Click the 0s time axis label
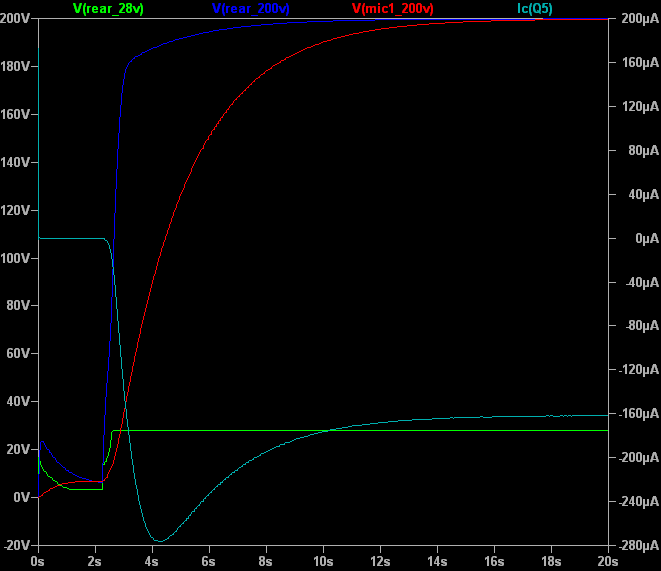661x571 pixels. (38, 562)
